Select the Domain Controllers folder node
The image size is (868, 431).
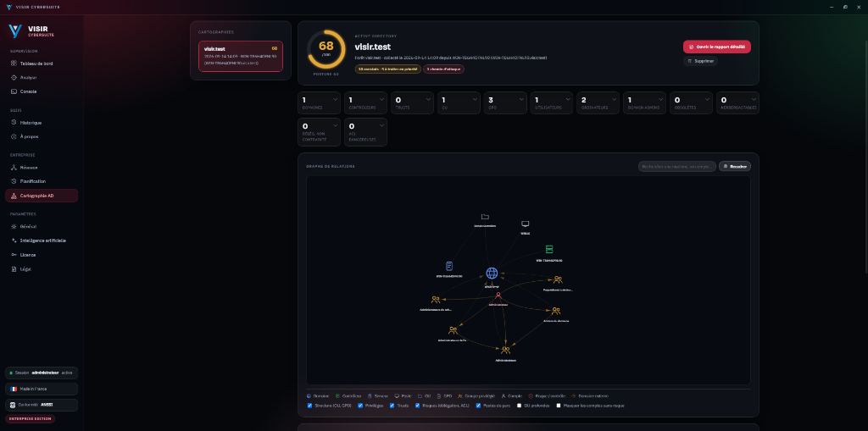click(x=485, y=216)
